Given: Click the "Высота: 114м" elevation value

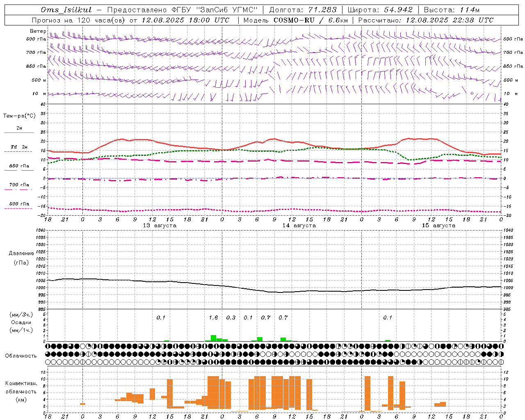Looking at the screenshot, I should pyautogui.click(x=452, y=10).
